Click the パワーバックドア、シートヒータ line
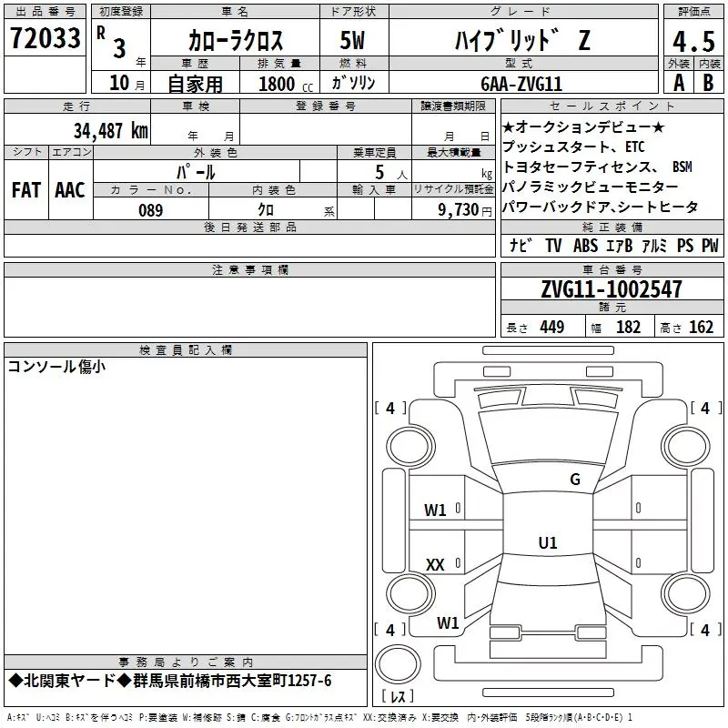 601,207
